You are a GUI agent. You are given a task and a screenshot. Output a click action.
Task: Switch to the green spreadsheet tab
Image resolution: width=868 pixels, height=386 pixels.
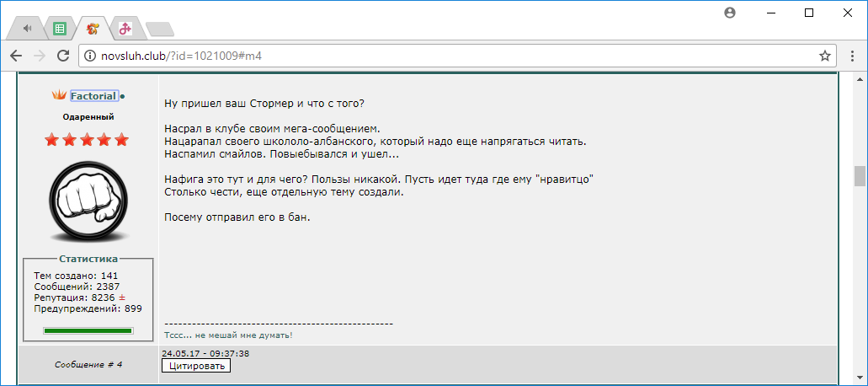(x=60, y=29)
